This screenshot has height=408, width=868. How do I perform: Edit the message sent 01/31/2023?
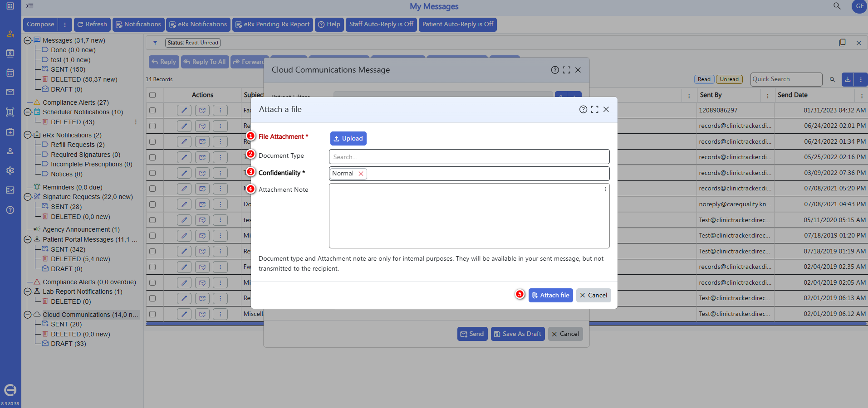[x=184, y=110]
